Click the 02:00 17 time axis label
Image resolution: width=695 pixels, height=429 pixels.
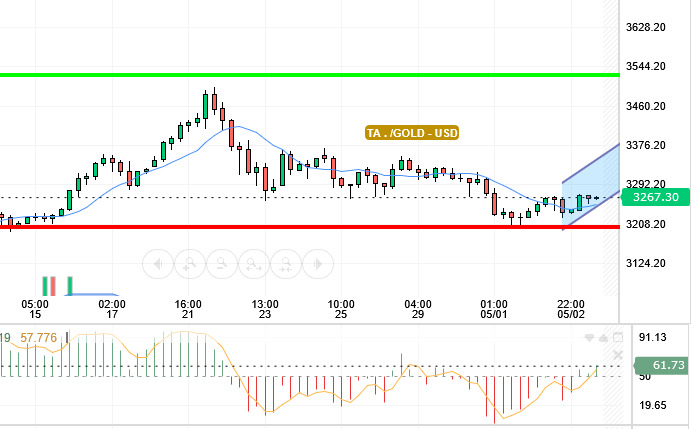[x=112, y=309]
